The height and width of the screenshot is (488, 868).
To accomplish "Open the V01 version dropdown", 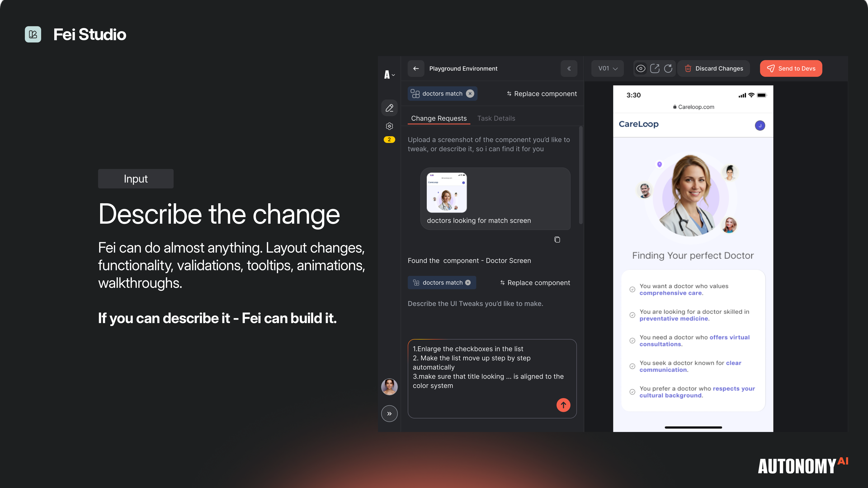I will coord(608,68).
